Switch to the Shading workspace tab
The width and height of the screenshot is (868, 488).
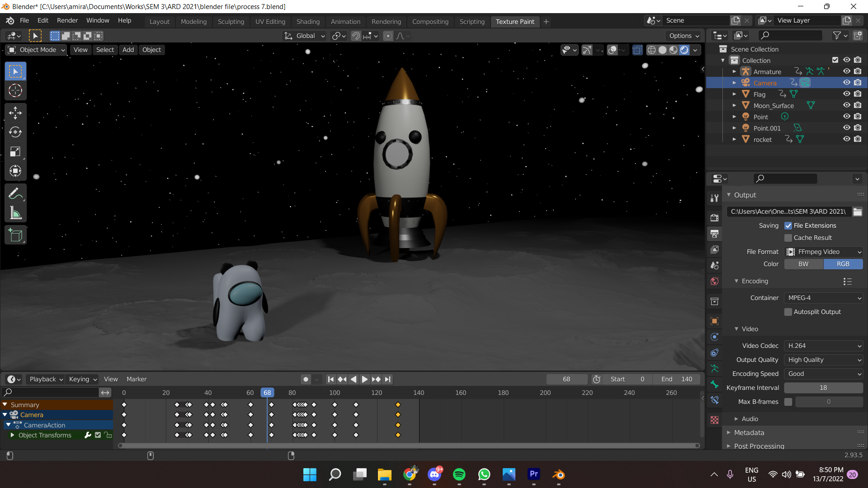point(308,21)
